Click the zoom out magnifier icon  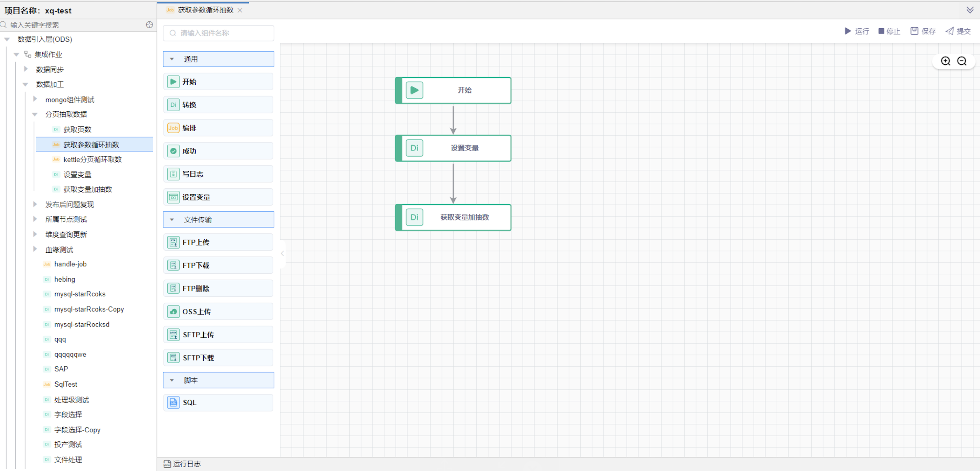click(962, 61)
